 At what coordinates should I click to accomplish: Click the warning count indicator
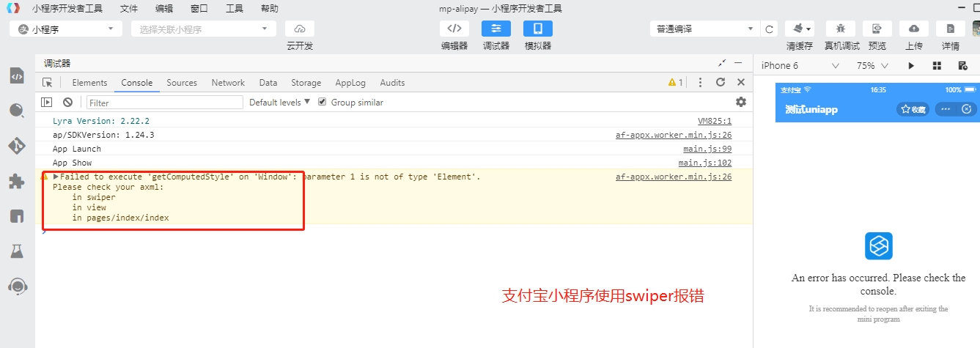(x=675, y=83)
